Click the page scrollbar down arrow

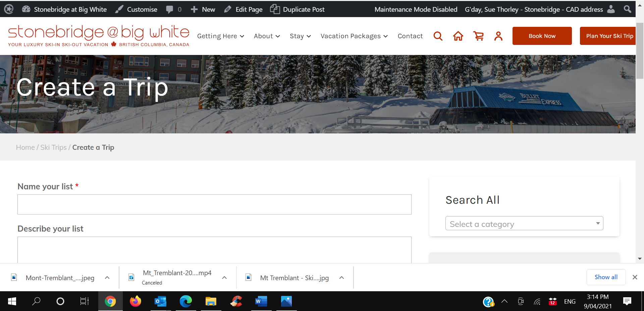click(x=640, y=259)
